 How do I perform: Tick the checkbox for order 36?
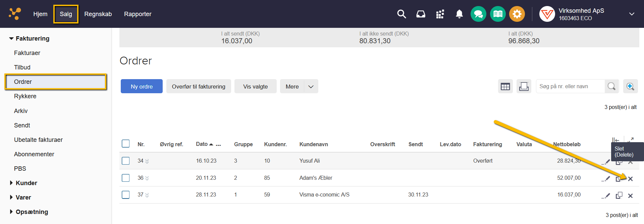coord(126,178)
